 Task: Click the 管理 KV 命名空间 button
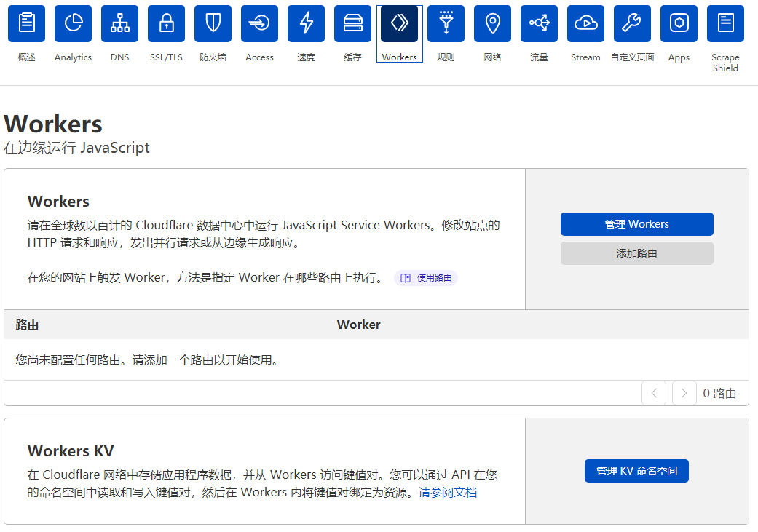pyautogui.click(x=636, y=471)
